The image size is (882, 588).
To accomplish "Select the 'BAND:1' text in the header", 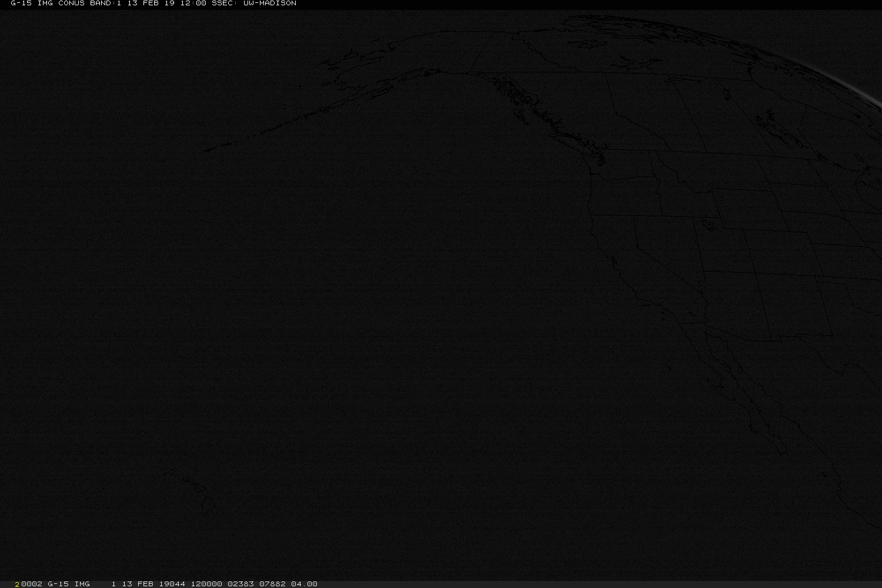I will click(x=105, y=4).
